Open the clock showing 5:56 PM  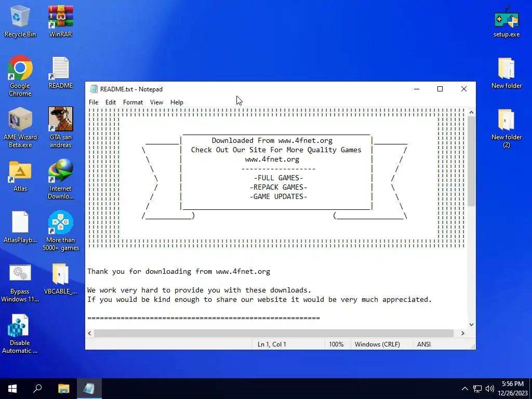pyautogui.click(x=513, y=389)
